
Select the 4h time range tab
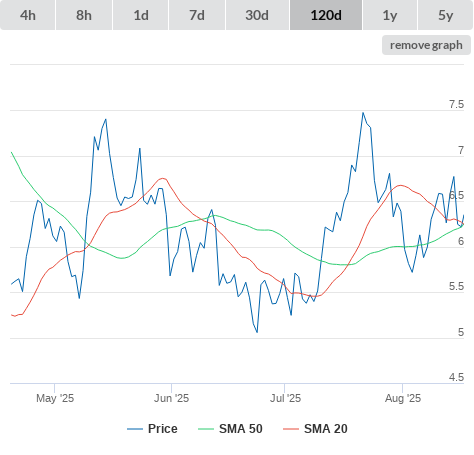pos(28,15)
